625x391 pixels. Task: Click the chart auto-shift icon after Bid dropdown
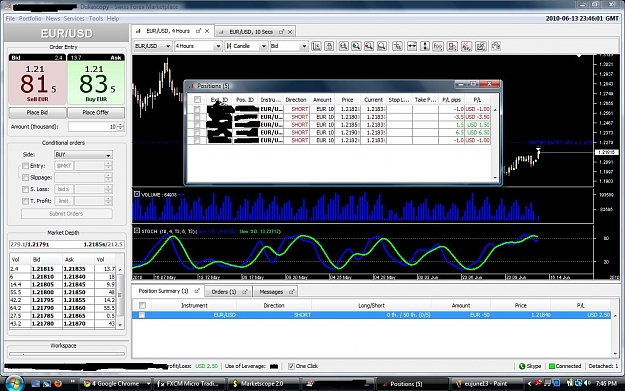pyautogui.click(x=316, y=46)
